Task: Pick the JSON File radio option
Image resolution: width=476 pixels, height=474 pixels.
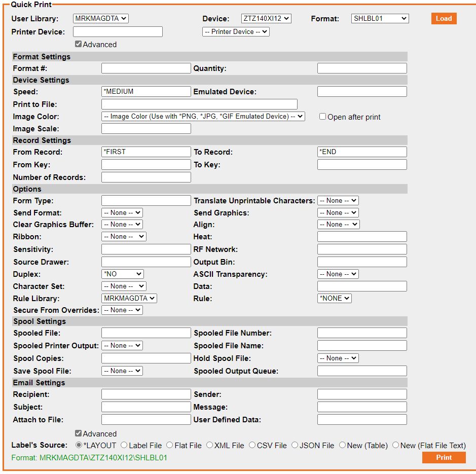Action: coord(295,445)
